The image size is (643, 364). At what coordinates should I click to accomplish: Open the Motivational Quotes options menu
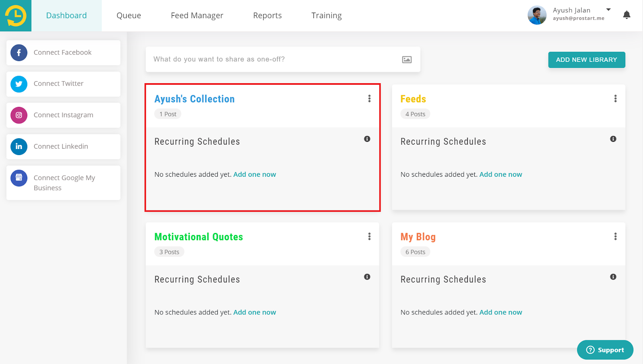[369, 237]
